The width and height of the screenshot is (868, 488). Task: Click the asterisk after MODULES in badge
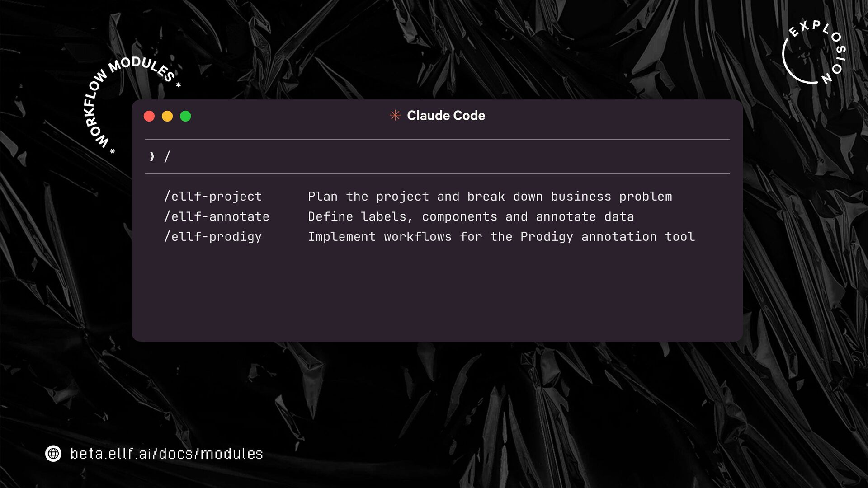[179, 85]
